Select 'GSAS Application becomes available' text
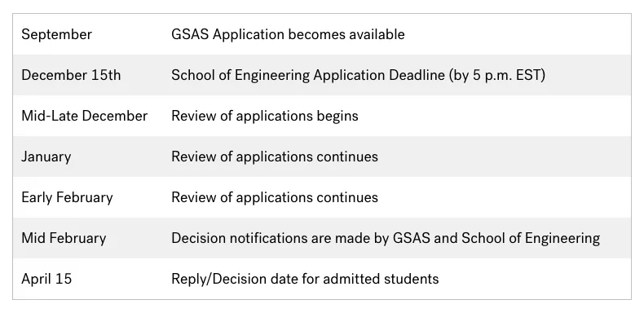 tap(288, 34)
